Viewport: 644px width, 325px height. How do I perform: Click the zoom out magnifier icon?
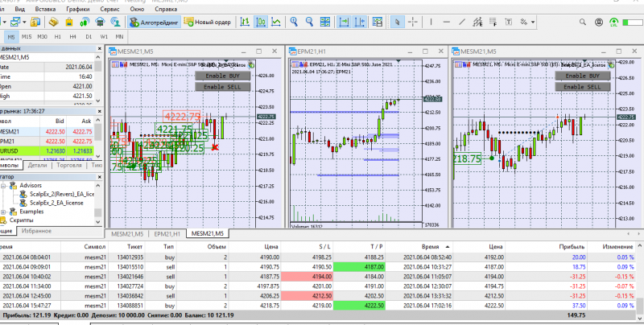309,22
